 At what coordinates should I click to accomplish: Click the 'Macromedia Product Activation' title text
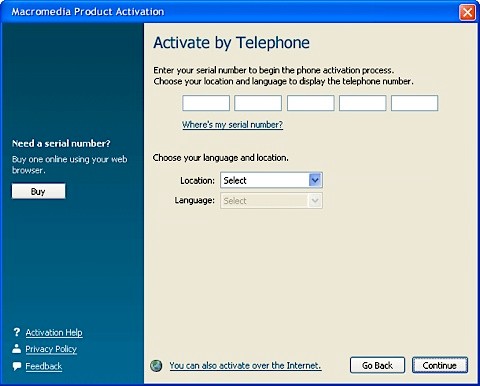click(x=88, y=12)
